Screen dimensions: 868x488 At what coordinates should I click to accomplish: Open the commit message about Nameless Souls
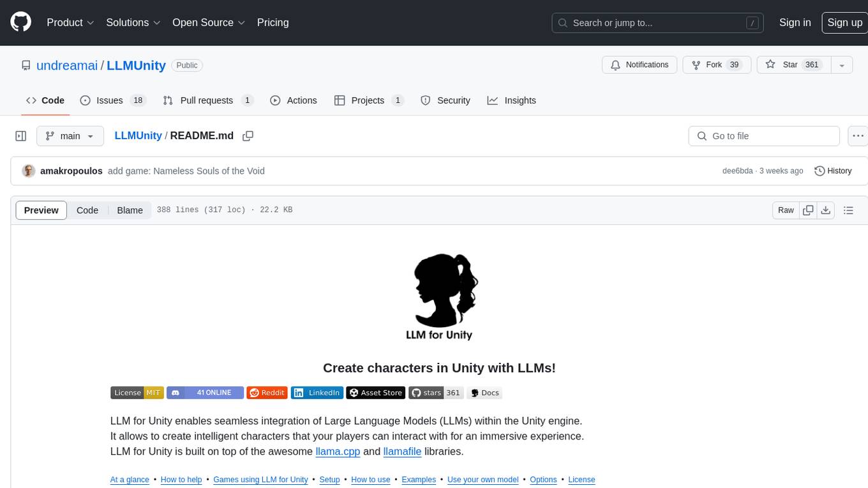pyautogui.click(x=186, y=171)
